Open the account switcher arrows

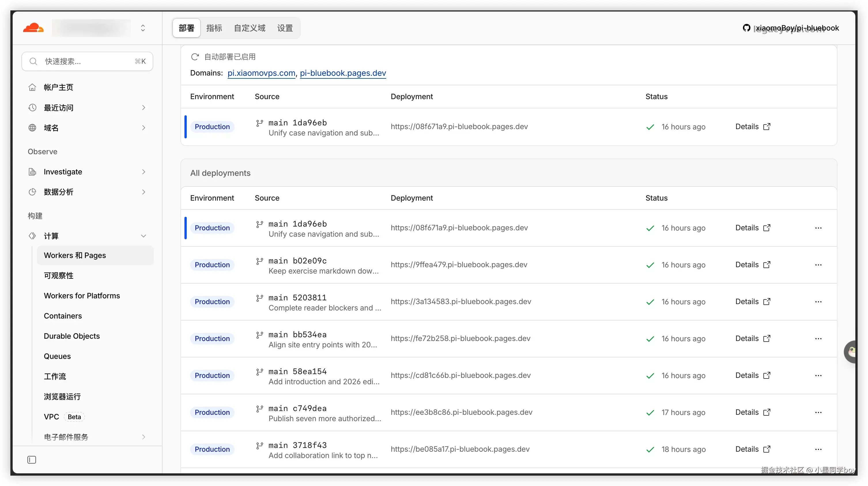click(x=143, y=28)
